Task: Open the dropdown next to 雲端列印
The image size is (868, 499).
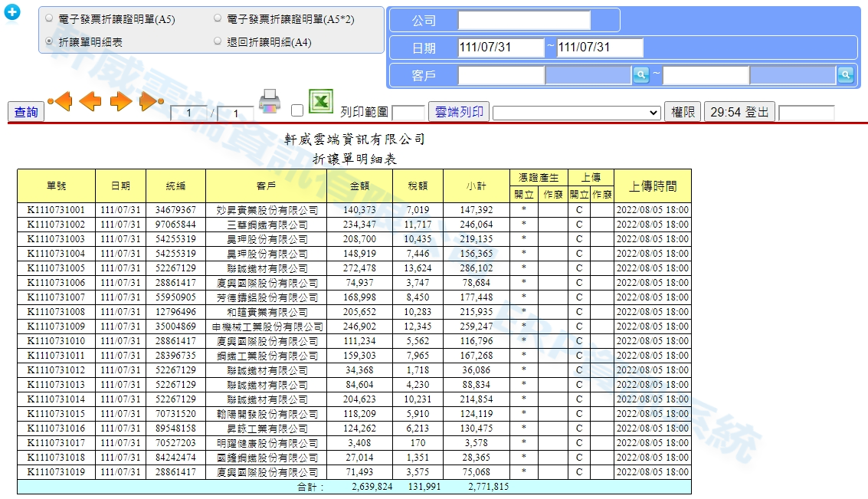Action: coord(577,113)
